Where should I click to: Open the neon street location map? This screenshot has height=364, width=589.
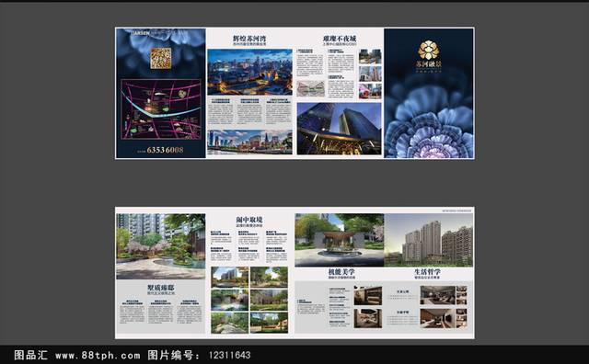point(161,109)
